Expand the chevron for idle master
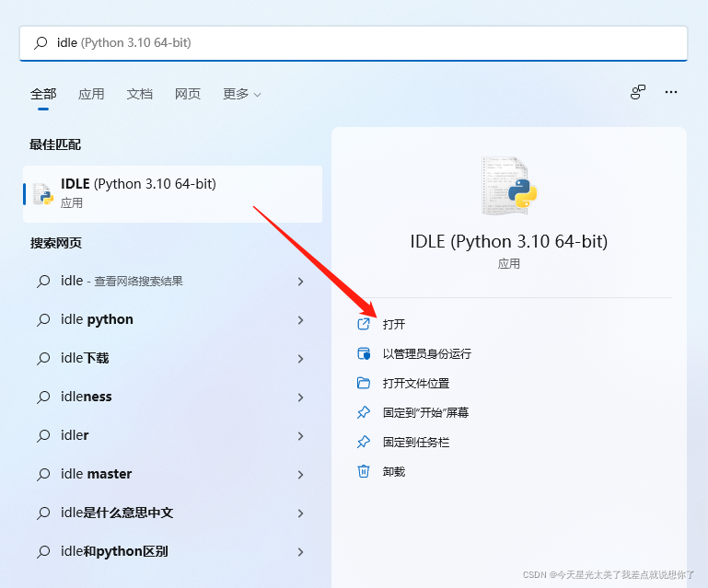The height and width of the screenshot is (588, 708). click(x=301, y=475)
